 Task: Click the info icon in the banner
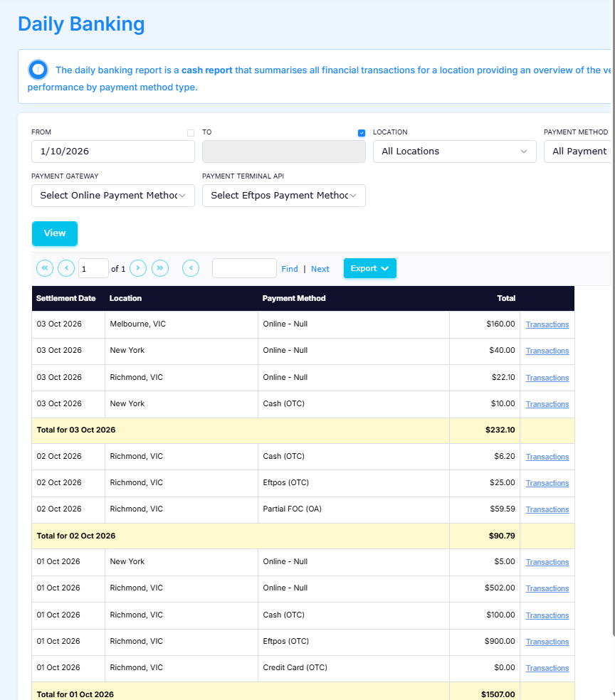pos(38,70)
